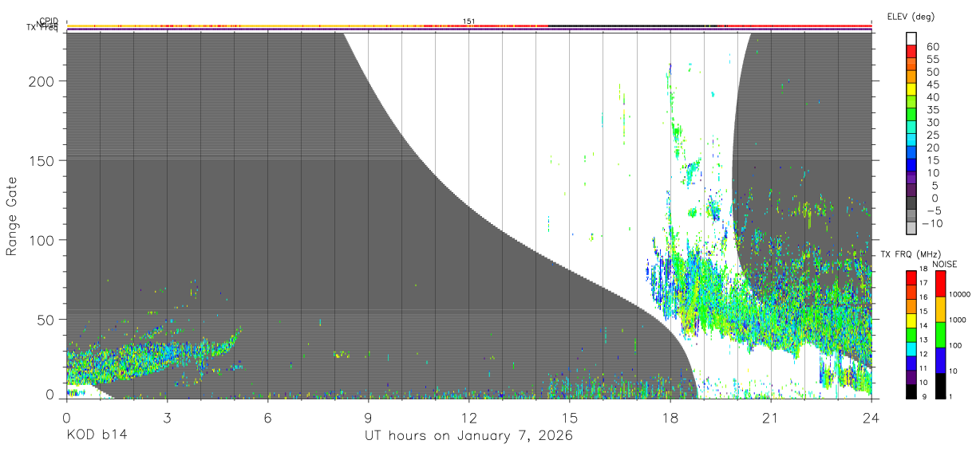Image resolution: width=980 pixels, height=452 pixels.
Task: Click the x-axis tick label '6'
Action: click(x=267, y=417)
